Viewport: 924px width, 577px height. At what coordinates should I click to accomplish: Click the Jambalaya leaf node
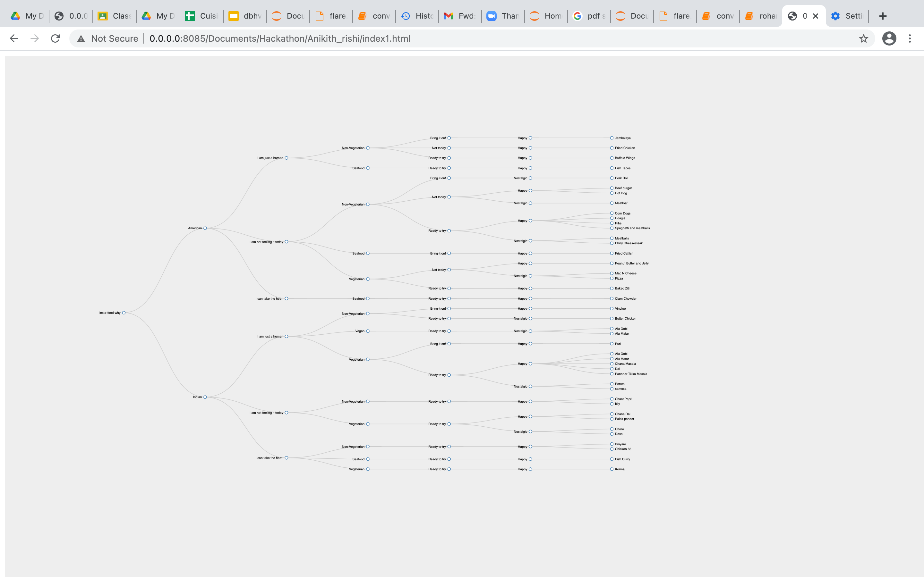(612, 138)
